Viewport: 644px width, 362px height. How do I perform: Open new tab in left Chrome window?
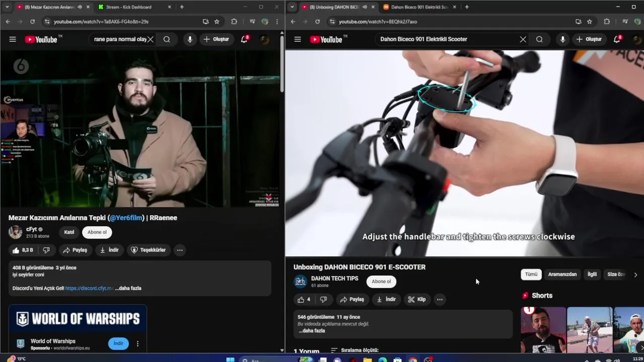tap(182, 7)
